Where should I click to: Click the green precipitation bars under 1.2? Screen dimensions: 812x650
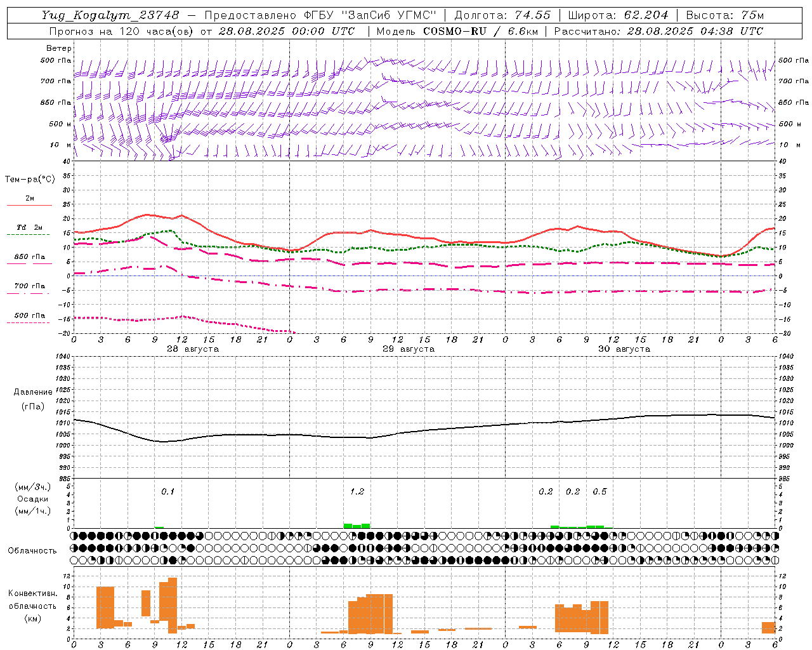357,526
